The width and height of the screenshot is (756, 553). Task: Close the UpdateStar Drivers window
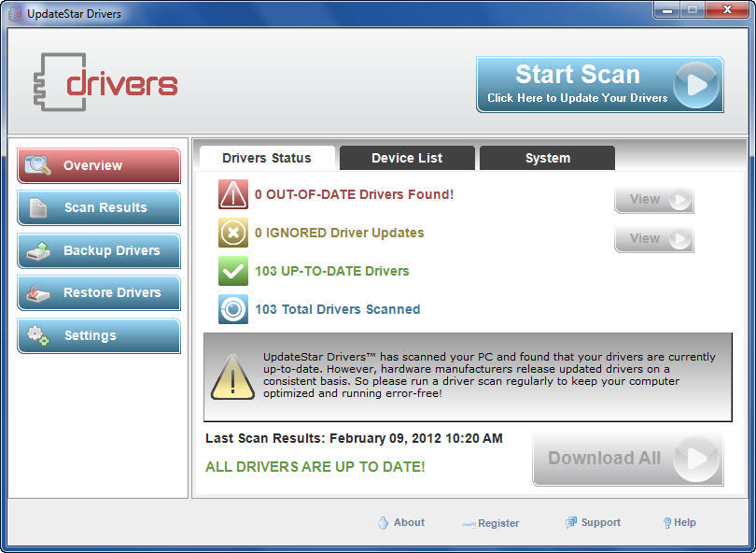(x=728, y=10)
